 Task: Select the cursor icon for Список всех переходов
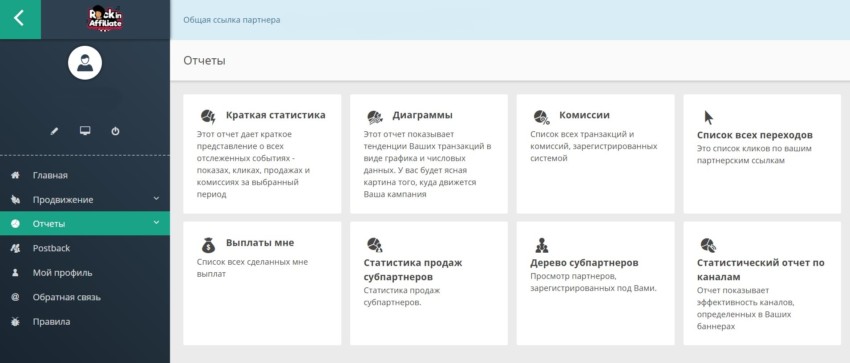click(x=708, y=117)
